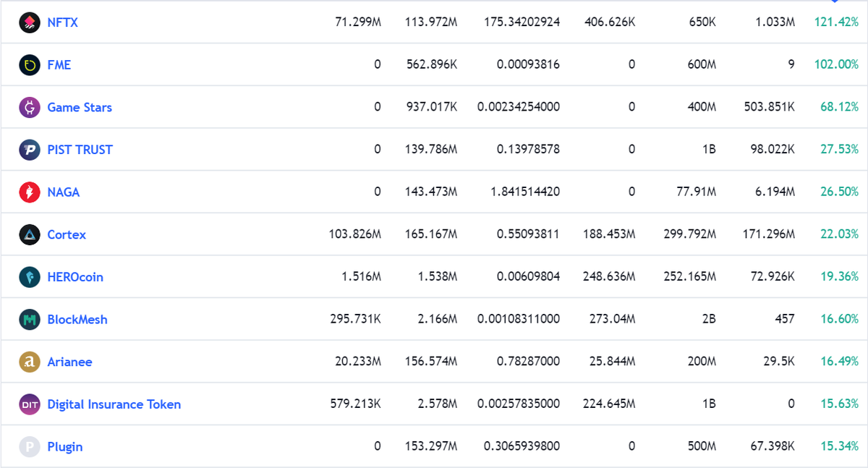Image resolution: width=868 pixels, height=468 pixels.
Task: Click the Game Stars logo icon
Action: tap(30, 107)
